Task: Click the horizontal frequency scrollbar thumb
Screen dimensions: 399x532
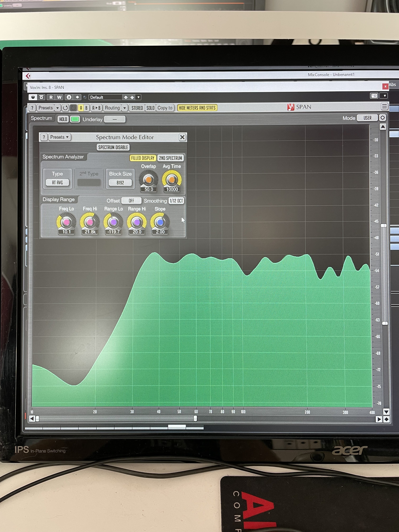Action: click(x=116, y=419)
